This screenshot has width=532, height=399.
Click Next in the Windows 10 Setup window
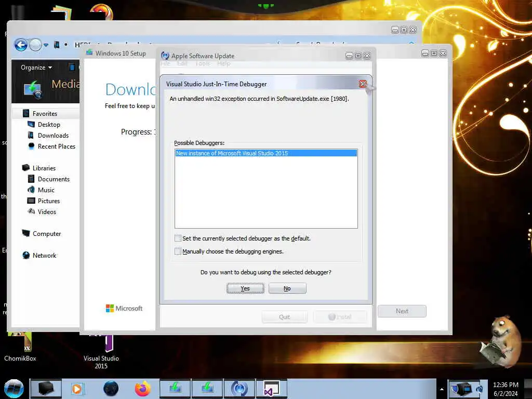coord(402,311)
